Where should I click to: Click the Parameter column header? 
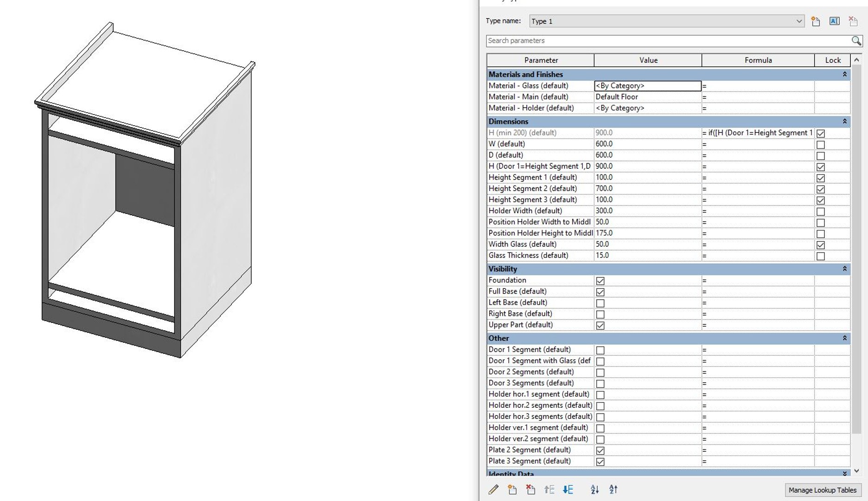click(x=541, y=60)
